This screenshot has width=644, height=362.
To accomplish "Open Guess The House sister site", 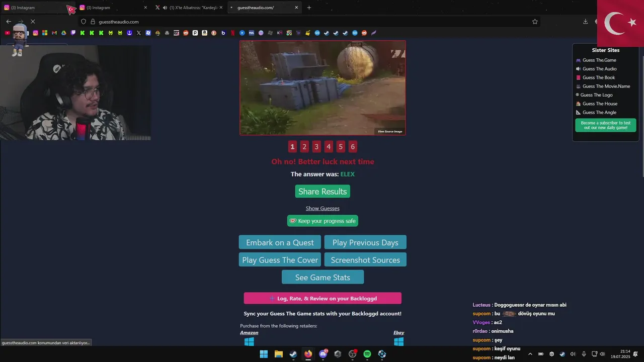I will [x=600, y=104].
